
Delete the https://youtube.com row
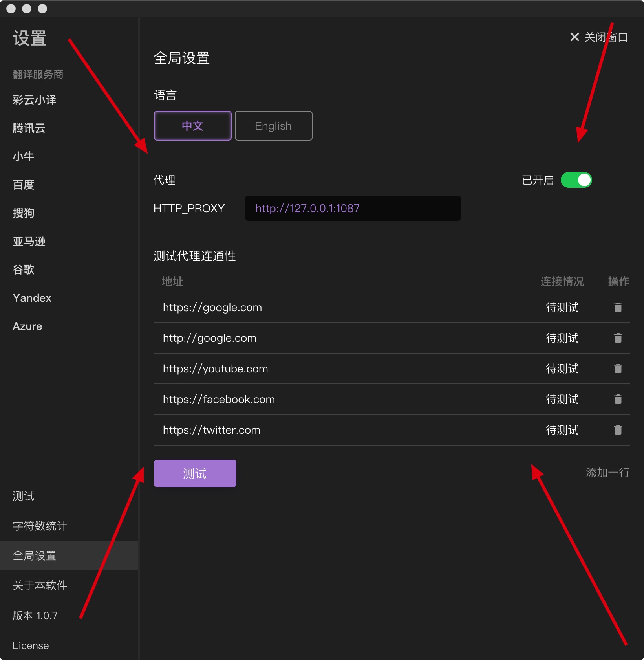point(618,368)
